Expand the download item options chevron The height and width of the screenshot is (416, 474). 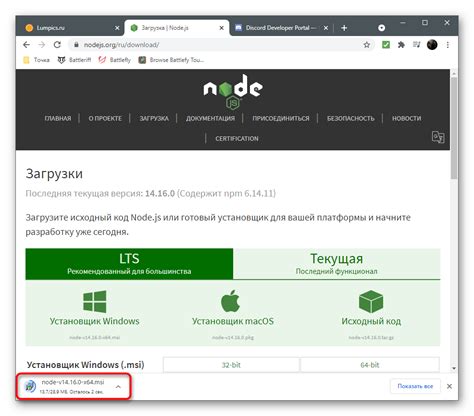[118, 387]
